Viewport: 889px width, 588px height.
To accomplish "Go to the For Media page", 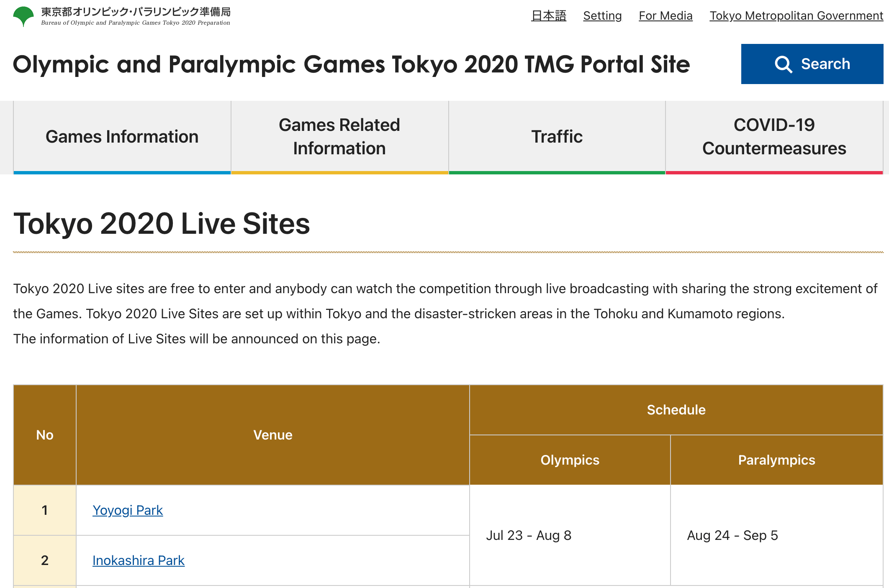I will [x=665, y=16].
